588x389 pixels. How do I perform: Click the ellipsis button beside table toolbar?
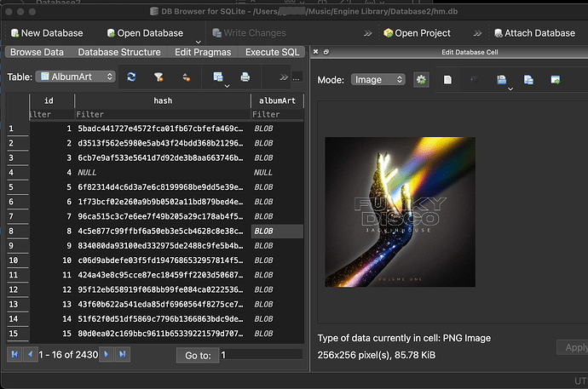(x=297, y=77)
